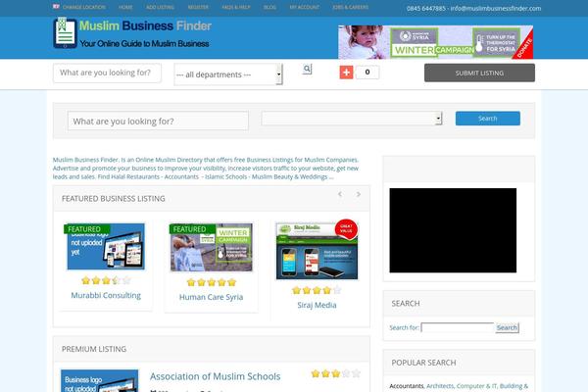The height and width of the screenshot is (392, 588).
Task: Open the empty dropdown beside blue Search button
Action: coord(352,119)
